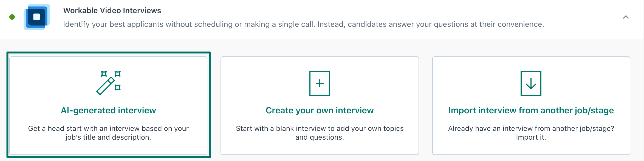This screenshot has height=161, width=644.
Task: Click the video interviews description sentence
Action: (x=304, y=24)
